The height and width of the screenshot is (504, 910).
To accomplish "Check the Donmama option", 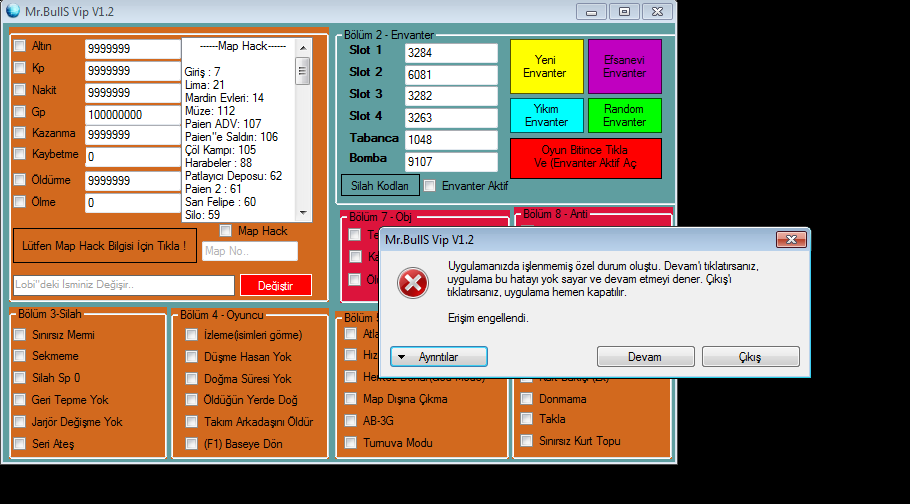I will click(526, 399).
